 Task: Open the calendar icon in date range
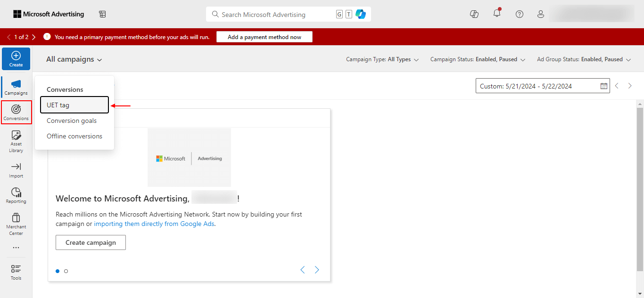click(x=604, y=86)
